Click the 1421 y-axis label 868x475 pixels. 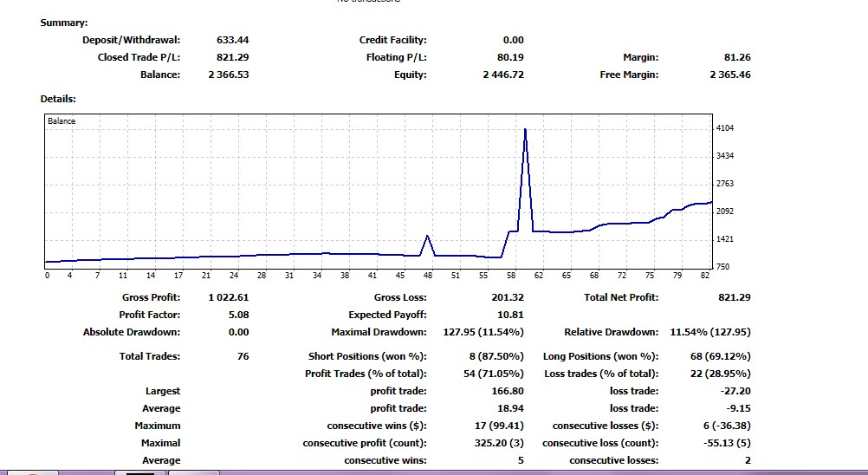(x=724, y=238)
